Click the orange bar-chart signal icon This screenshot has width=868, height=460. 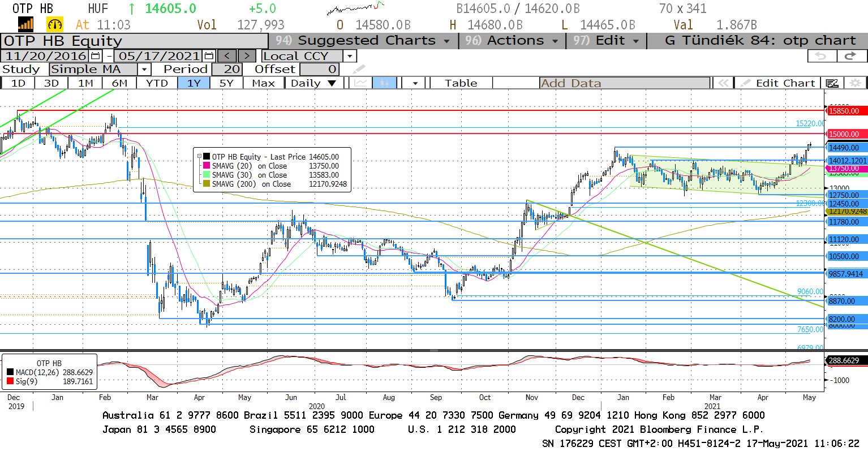[x=26, y=24]
